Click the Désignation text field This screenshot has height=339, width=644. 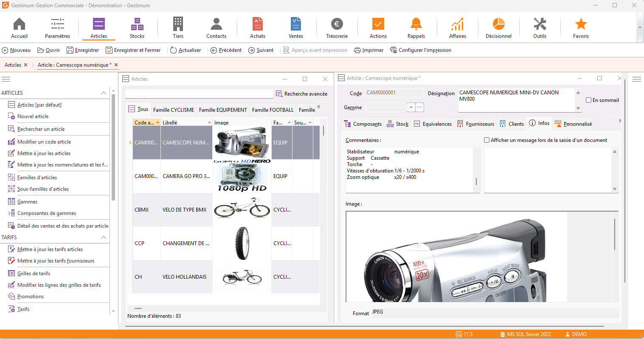(516, 100)
